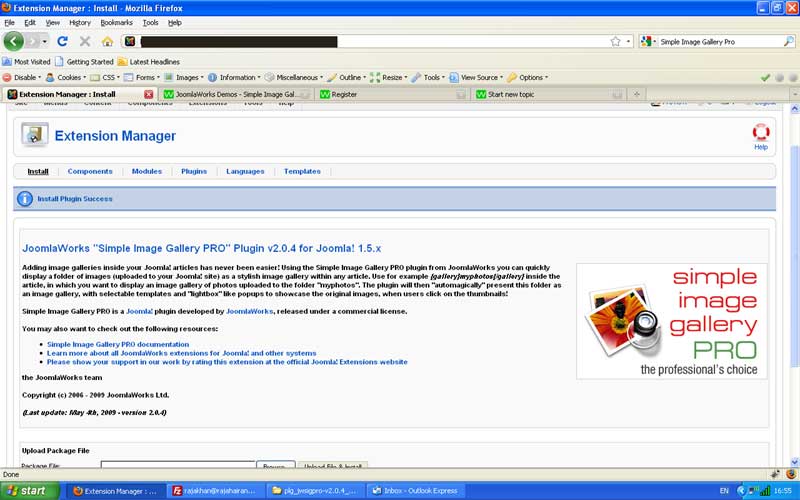Open the Help lifebuoy icon
The width and height of the screenshot is (800, 500).
[761, 132]
